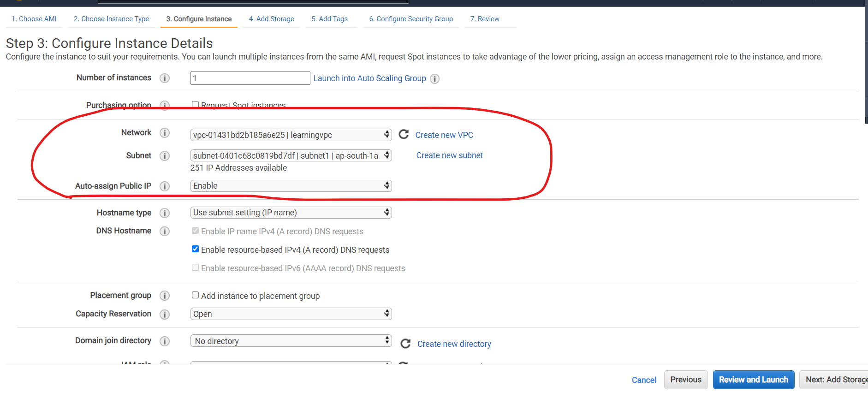
Task: Click the Previous button
Action: pyautogui.click(x=686, y=380)
